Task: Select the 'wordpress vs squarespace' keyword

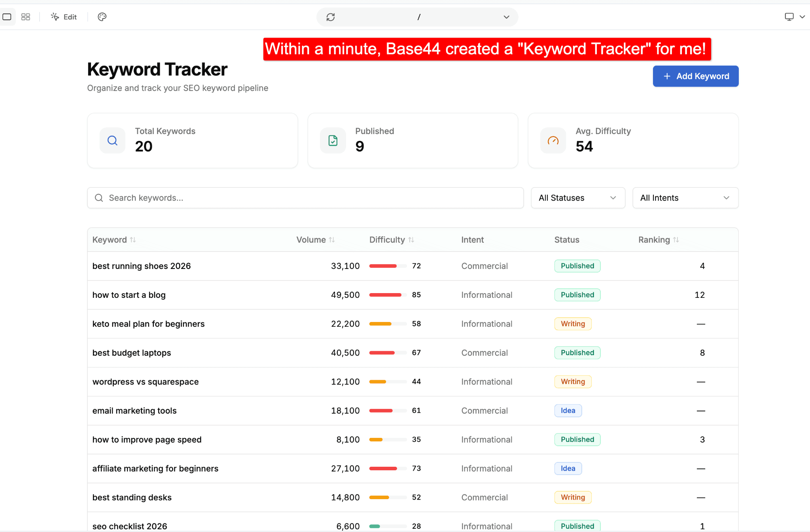Action: coord(146,382)
